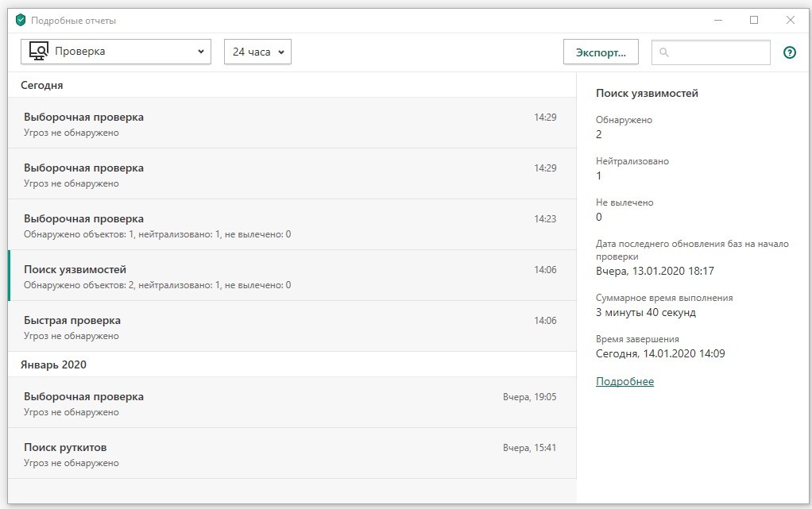Screen dimensions: 812x509
Task: Select Выборочная проверка report at 14:23
Action: coord(292,225)
